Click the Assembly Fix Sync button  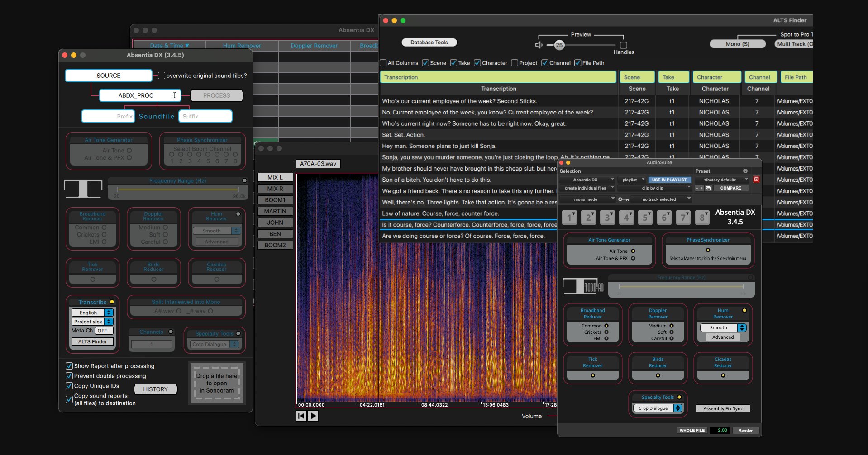tap(723, 408)
